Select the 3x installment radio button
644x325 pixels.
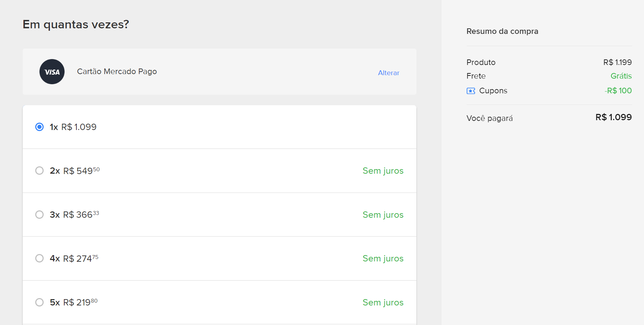coord(39,215)
